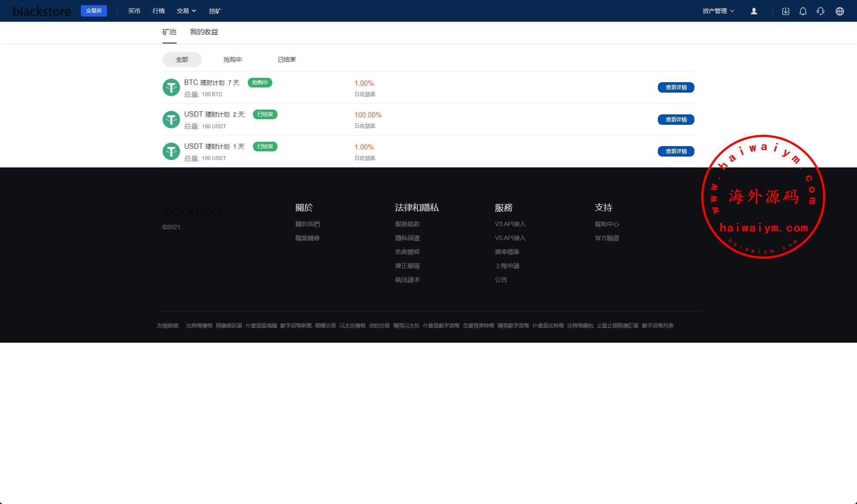This screenshot has height=504, width=857.
Task: Click the USDT 1天 plan coin icon
Action: tap(171, 151)
